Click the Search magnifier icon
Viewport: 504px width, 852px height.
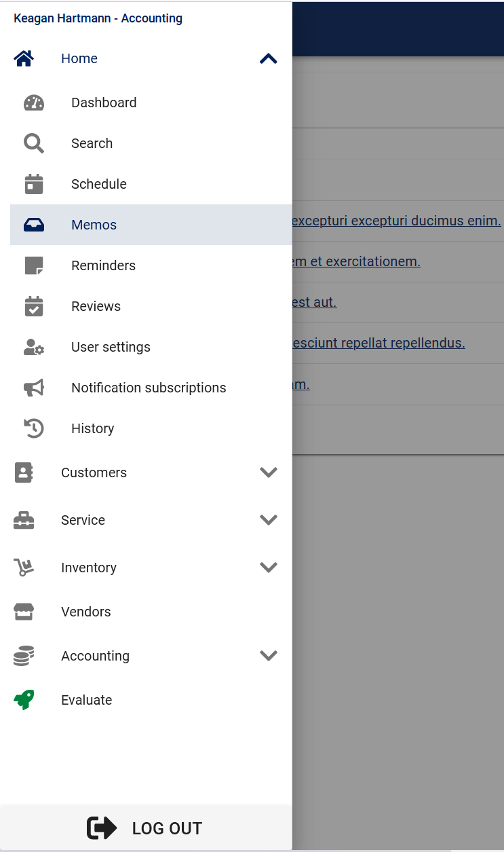[34, 143]
